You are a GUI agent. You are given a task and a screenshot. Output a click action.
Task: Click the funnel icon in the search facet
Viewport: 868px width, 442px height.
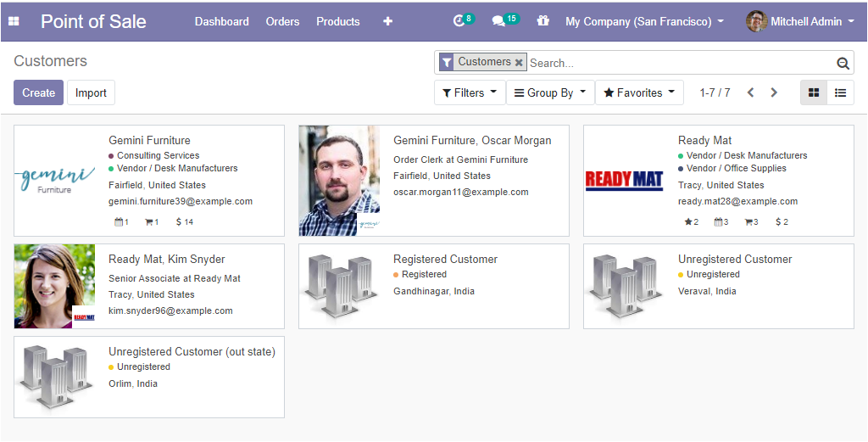[447, 62]
